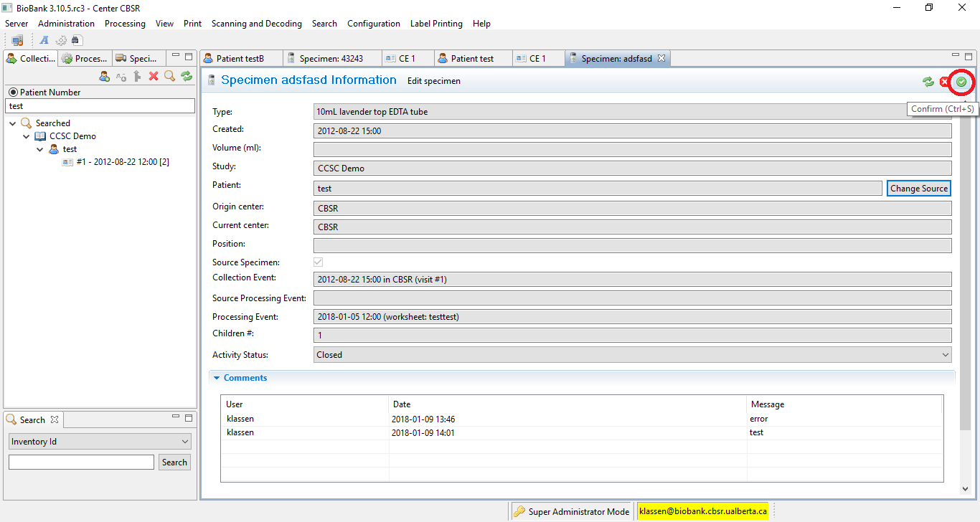Open the Print menu
Image resolution: width=980 pixels, height=522 pixels.
[x=192, y=24]
